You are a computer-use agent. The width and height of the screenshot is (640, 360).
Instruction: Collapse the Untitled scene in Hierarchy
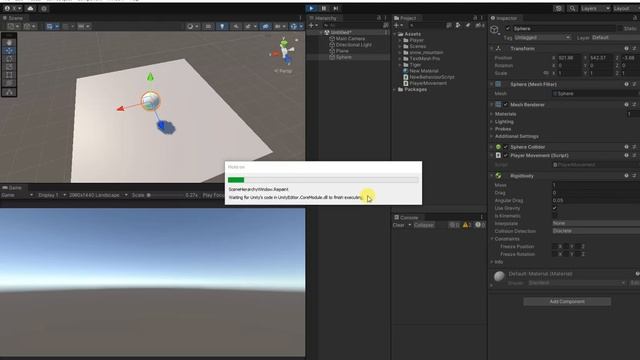321,32
